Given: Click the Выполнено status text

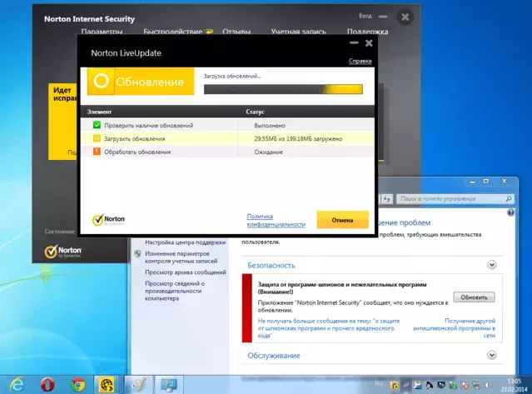Looking at the screenshot, I should [270, 126].
